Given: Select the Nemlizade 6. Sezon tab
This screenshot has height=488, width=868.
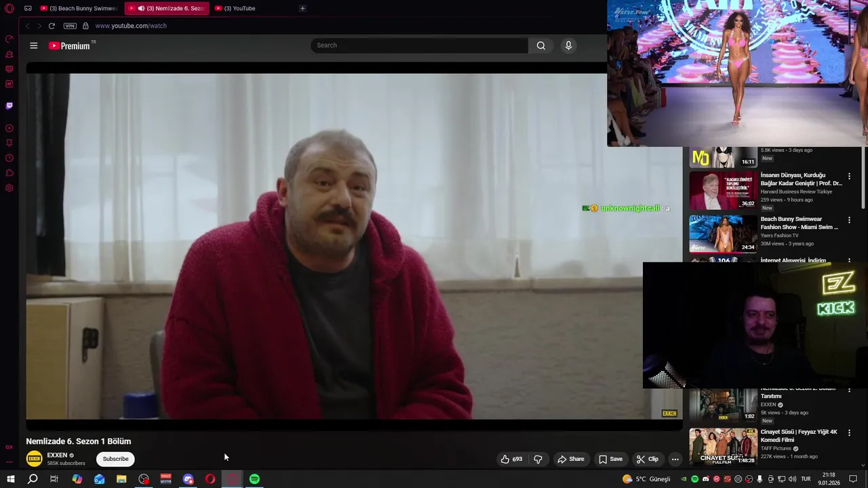Looking at the screenshot, I should [x=167, y=9].
